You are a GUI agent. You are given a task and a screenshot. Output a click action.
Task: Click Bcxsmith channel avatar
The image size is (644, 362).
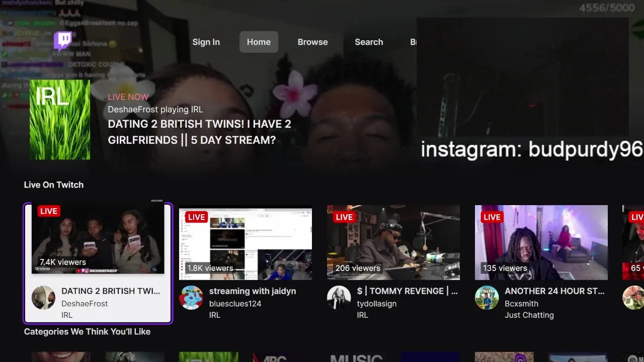(x=487, y=298)
